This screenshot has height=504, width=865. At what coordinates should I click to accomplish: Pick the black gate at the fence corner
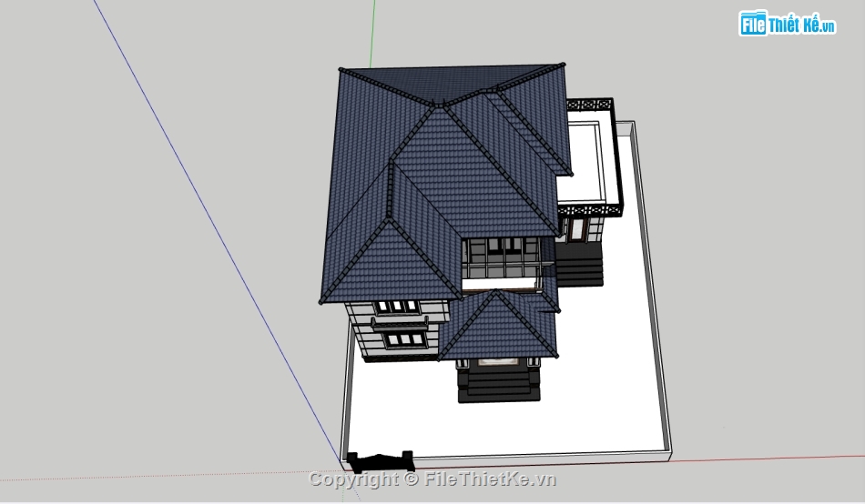[x=380, y=461]
